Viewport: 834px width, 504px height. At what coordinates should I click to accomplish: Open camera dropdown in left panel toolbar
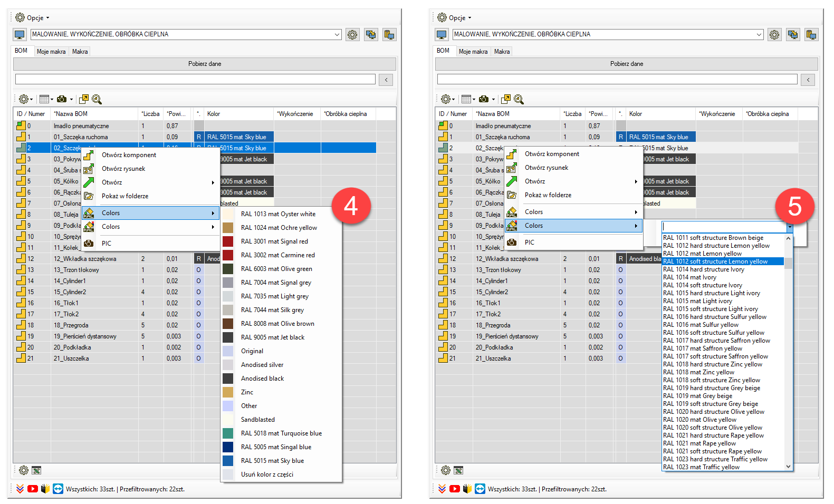[64, 99]
